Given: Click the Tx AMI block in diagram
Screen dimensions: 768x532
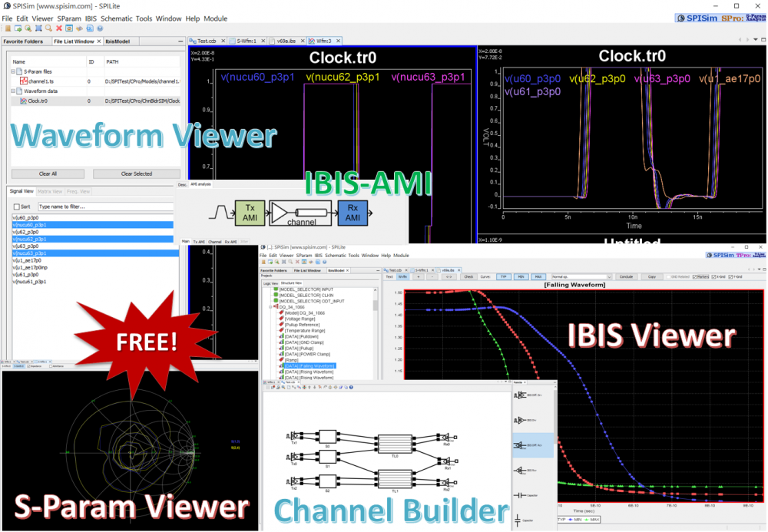Looking at the screenshot, I should (x=249, y=212).
